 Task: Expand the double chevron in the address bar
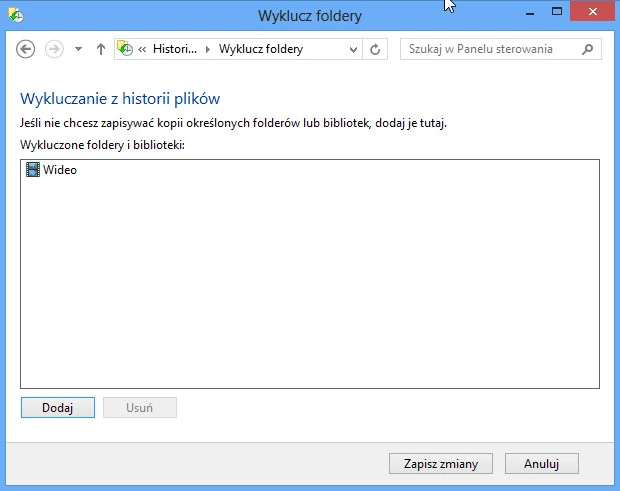pyautogui.click(x=144, y=49)
